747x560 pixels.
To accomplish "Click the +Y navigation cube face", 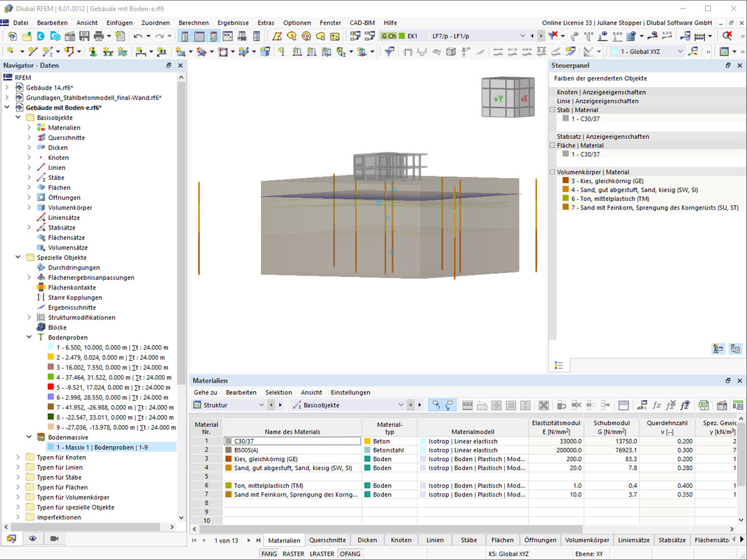I will pyautogui.click(x=498, y=99).
